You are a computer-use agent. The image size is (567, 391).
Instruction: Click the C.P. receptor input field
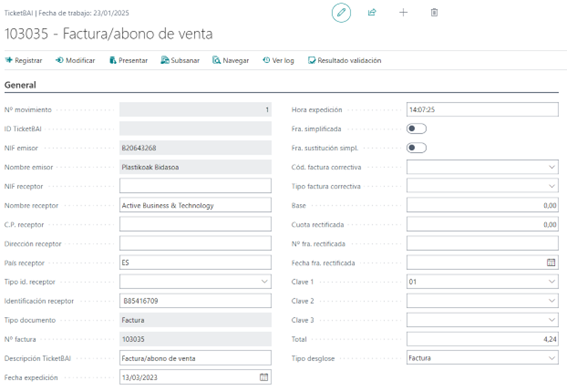195,224
